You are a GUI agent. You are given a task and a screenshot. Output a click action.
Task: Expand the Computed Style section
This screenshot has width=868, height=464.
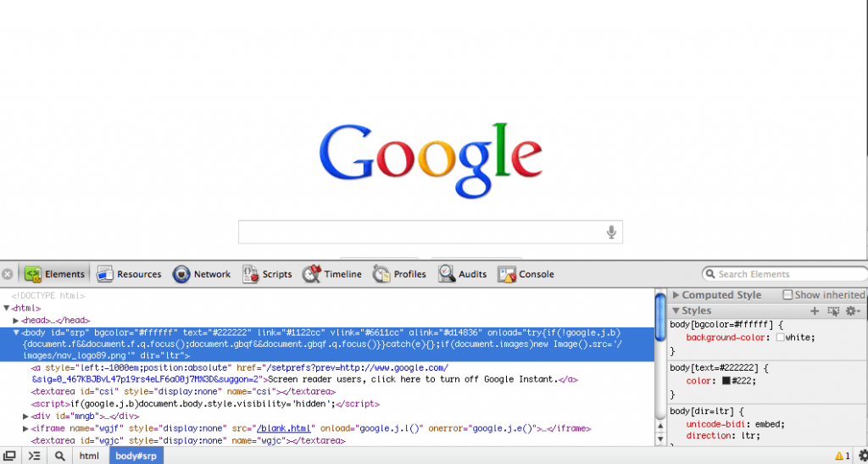676,295
